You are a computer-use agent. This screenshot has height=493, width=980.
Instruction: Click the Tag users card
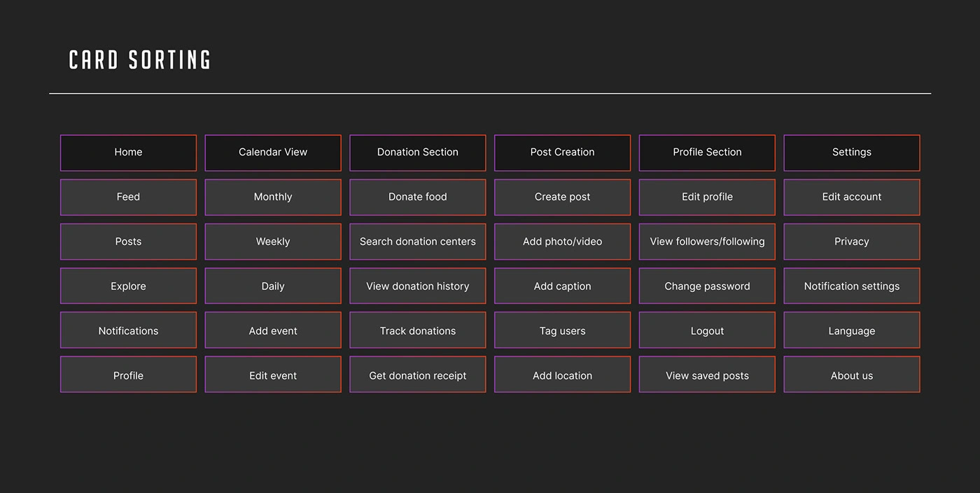tap(562, 331)
